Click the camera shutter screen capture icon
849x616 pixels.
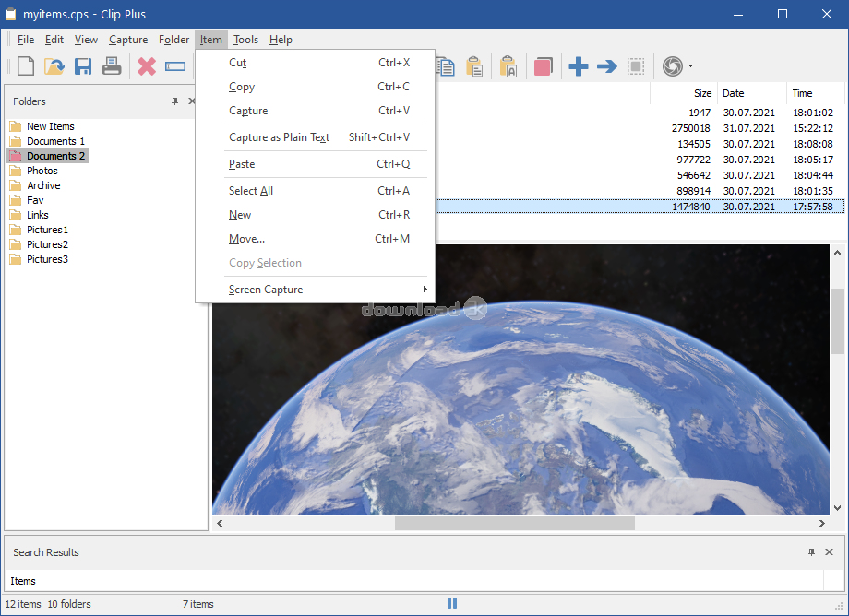click(673, 66)
